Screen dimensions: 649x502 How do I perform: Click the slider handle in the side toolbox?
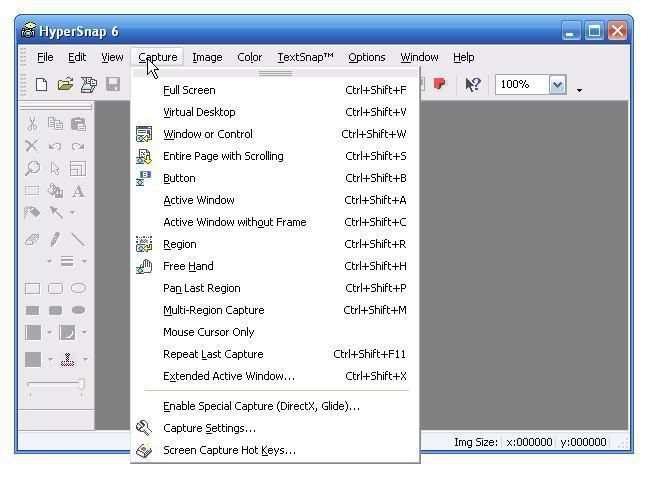(82, 384)
